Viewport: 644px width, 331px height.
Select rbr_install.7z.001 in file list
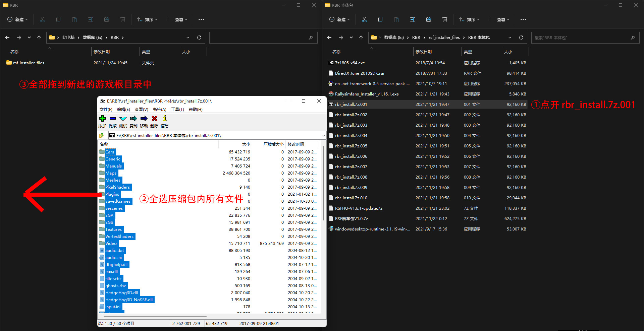click(427, 104)
